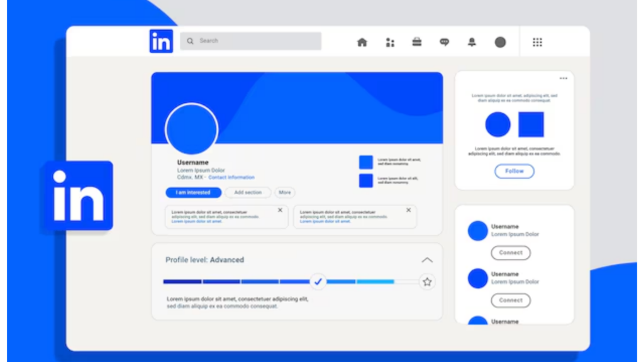Click the checkmark marker on the profile progress bar
Viewport: 644px width, 362px height.
point(318,282)
